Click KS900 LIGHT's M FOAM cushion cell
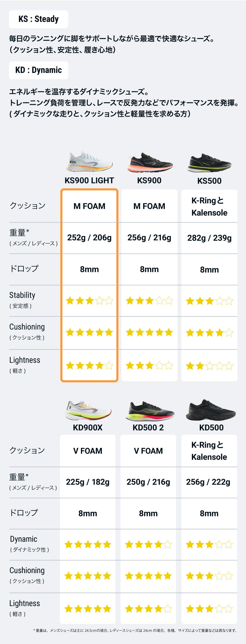Screen dimensions: 246x644 [89, 206]
